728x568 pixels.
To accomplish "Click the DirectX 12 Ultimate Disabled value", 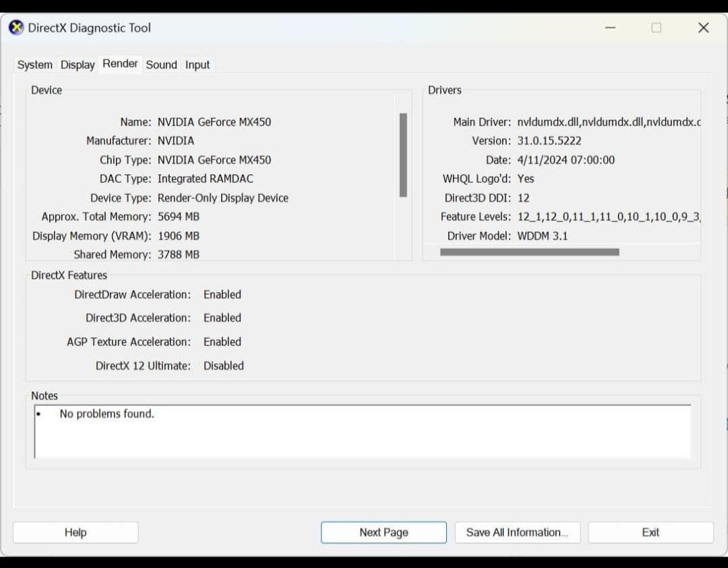I will pyautogui.click(x=223, y=366).
